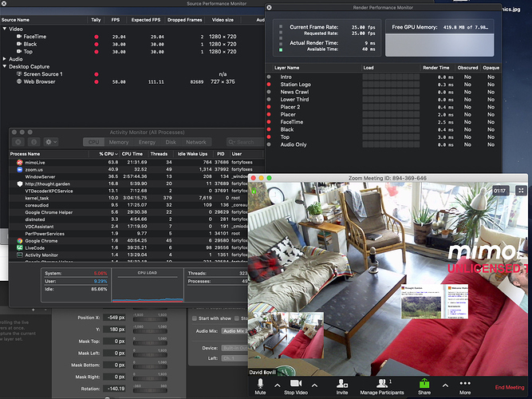Close the Render Performance Monitor window

click(x=269, y=7)
